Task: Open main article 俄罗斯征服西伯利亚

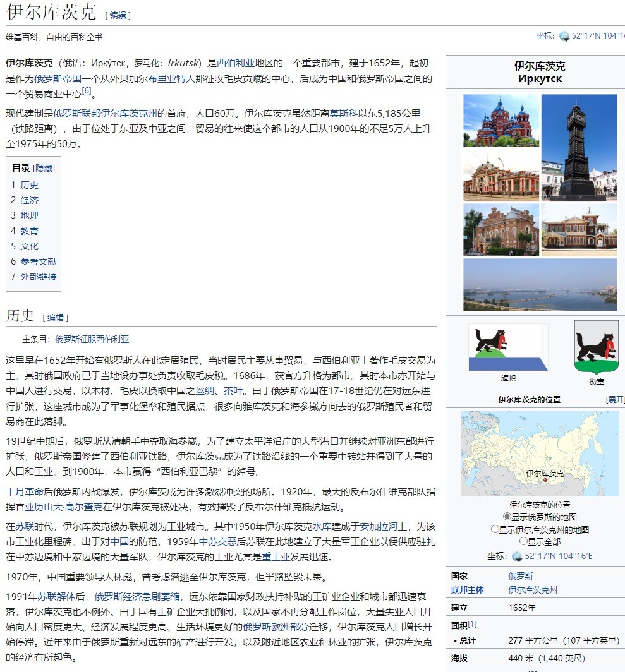Action: tap(92, 339)
